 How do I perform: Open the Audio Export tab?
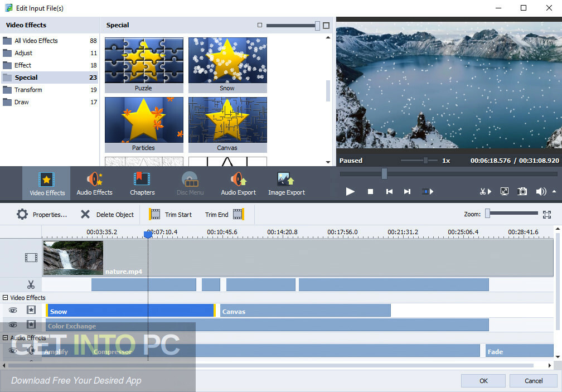click(x=239, y=183)
